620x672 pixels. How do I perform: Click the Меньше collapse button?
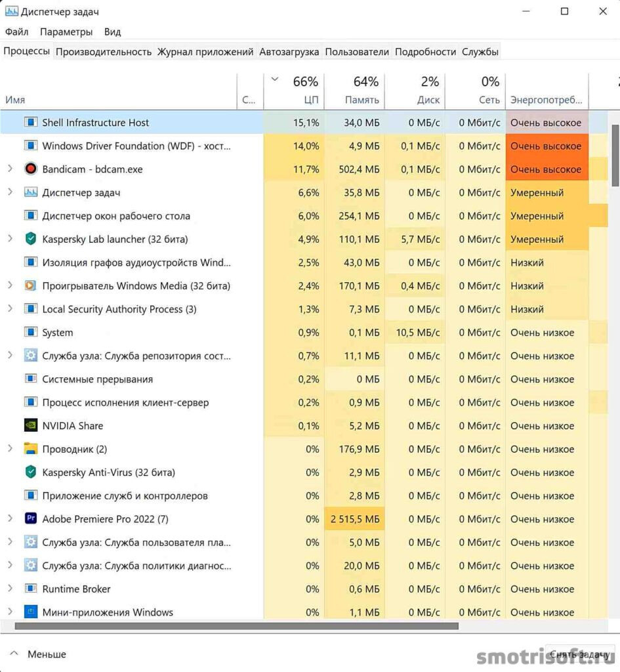coord(39,654)
